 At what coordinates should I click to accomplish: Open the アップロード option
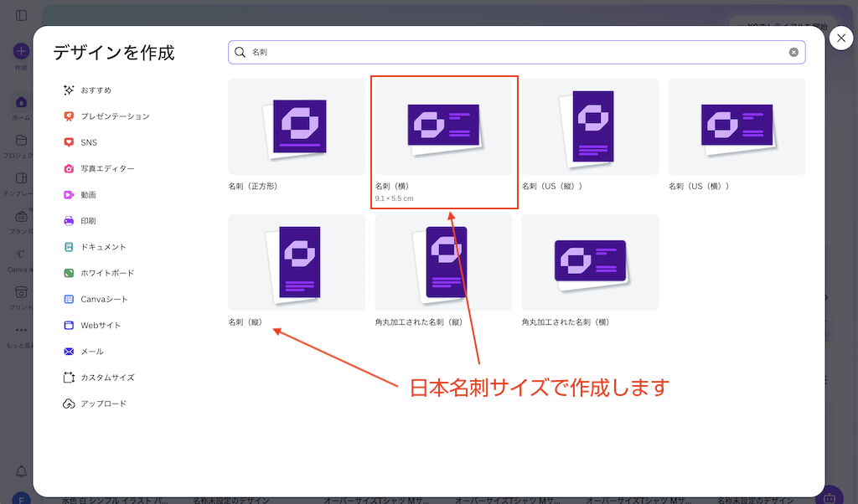click(103, 404)
